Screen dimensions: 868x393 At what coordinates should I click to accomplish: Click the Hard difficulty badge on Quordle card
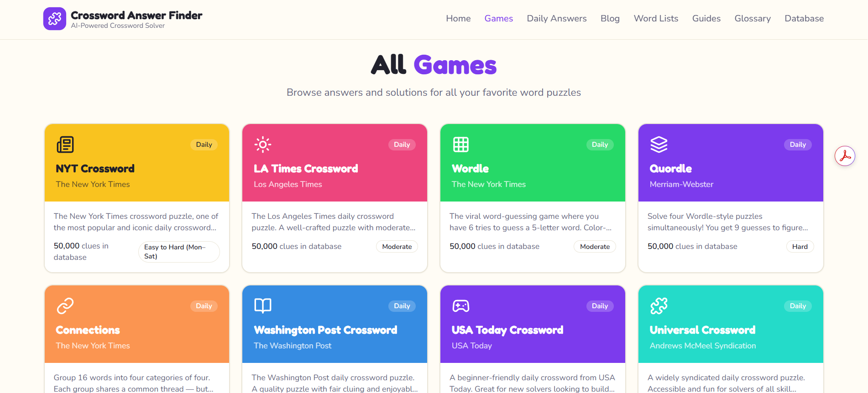pos(800,246)
